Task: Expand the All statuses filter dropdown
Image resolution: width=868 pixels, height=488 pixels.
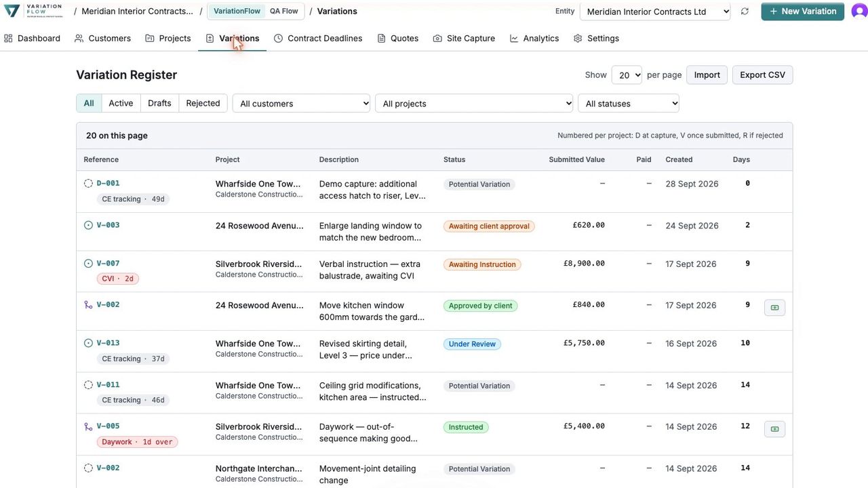Action: click(629, 104)
